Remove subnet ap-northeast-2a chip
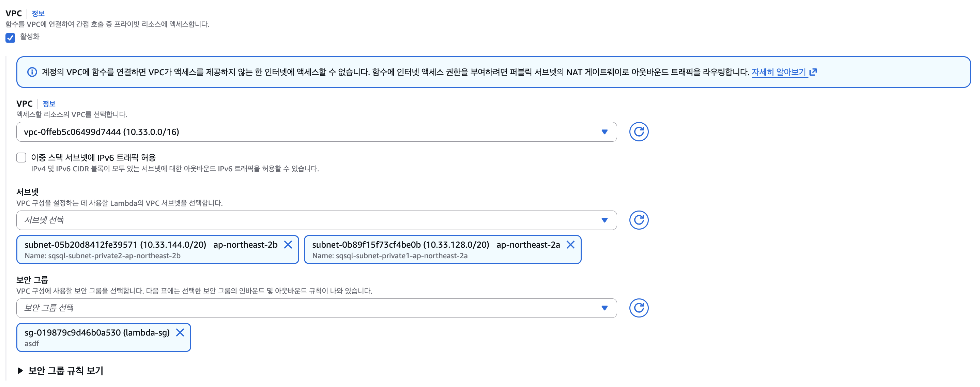 click(x=570, y=245)
